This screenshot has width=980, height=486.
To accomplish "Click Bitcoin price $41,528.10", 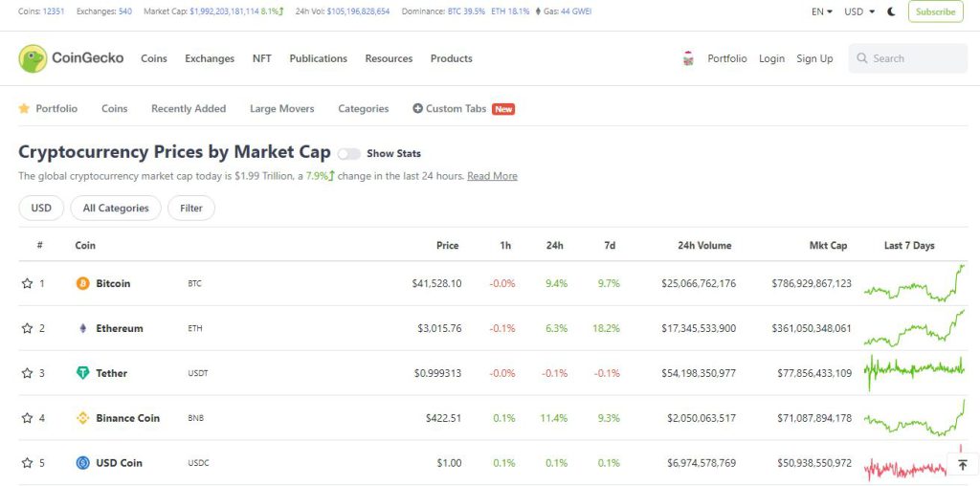I will coord(436,283).
